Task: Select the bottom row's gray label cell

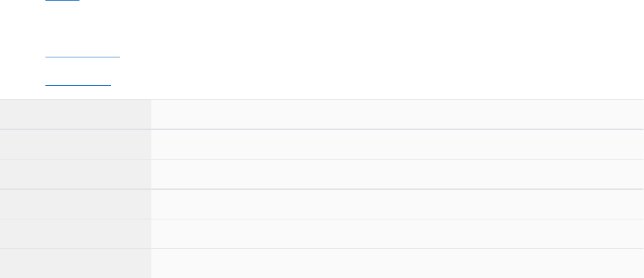Action: 76,264
